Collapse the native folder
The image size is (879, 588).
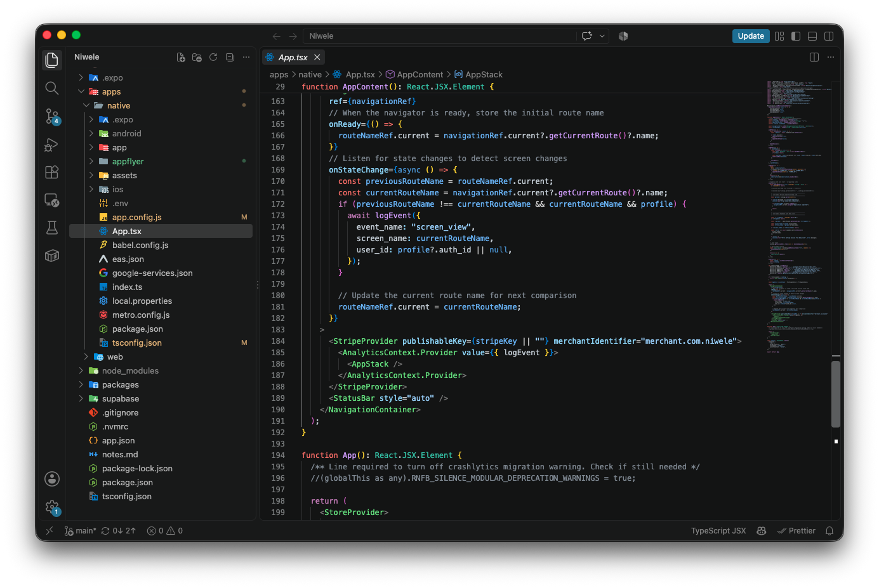click(86, 106)
